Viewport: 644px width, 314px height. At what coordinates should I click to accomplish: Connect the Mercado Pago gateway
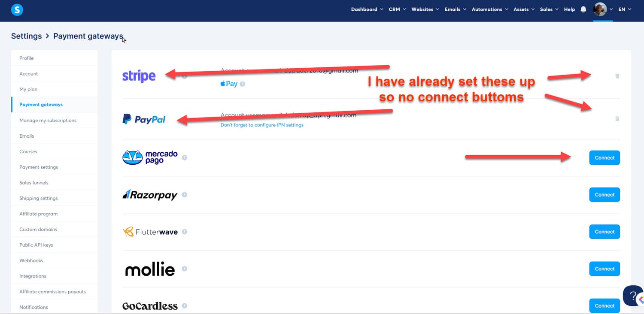tap(605, 158)
